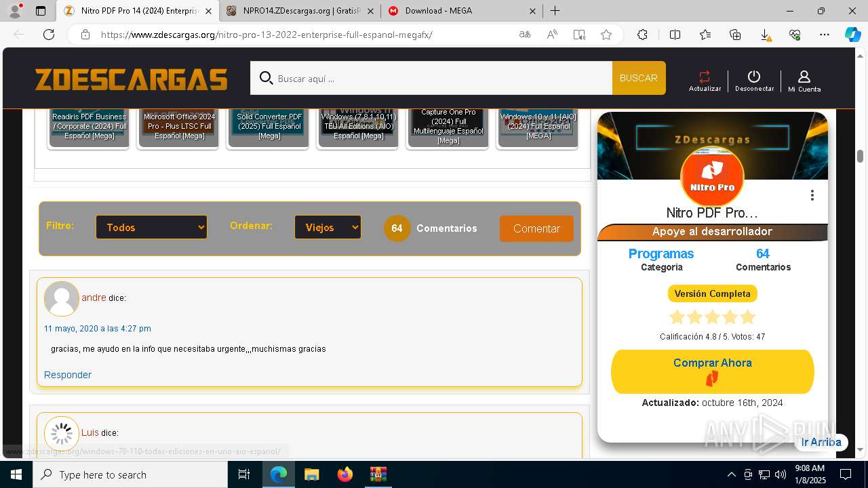The image size is (868, 488).
Task: Switch to Download - MEGA tab
Action: (461, 11)
